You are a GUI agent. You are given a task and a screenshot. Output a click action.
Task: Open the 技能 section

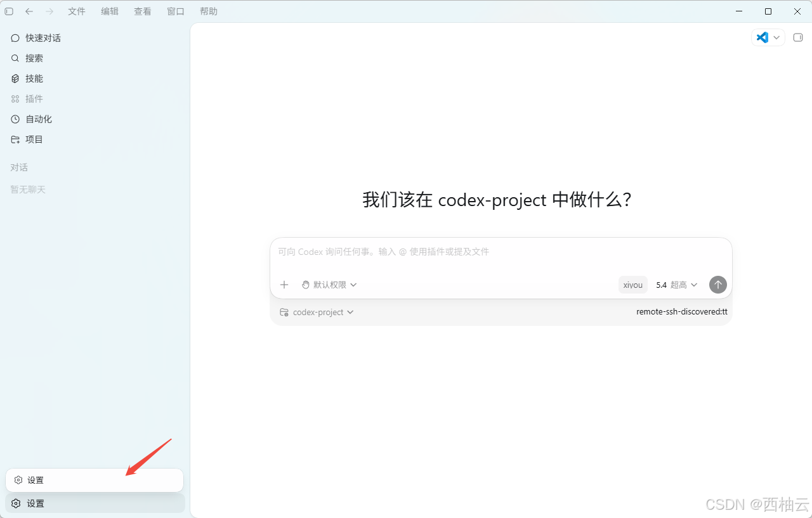tap(95, 79)
